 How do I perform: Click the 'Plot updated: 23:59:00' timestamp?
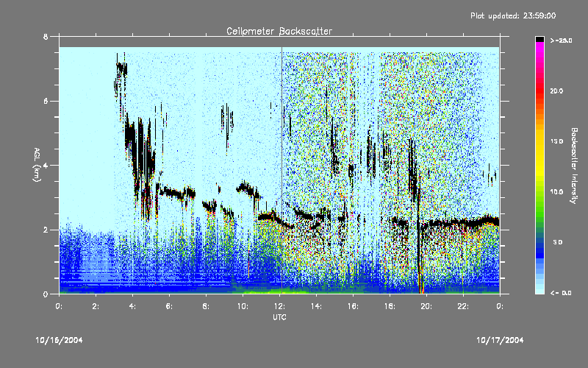click(x=513, y=15)
